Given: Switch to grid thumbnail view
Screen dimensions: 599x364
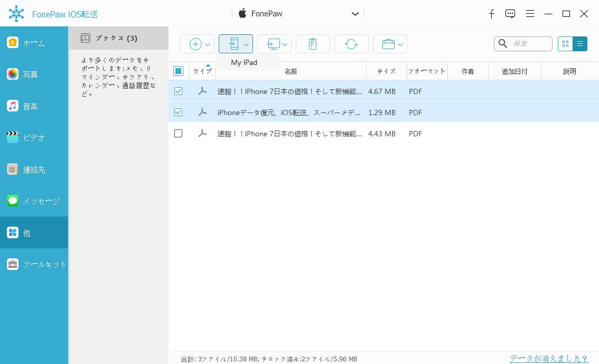Looking at the screenshot, I should (x=565, y=43).
